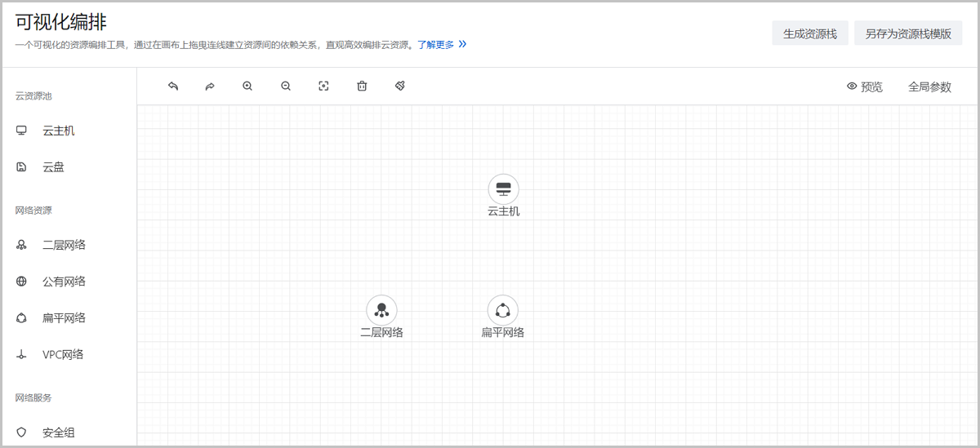980x448 pixels.
Task: Select the 扁平网络 node on the canvas
Action: [x=503, y=310]
